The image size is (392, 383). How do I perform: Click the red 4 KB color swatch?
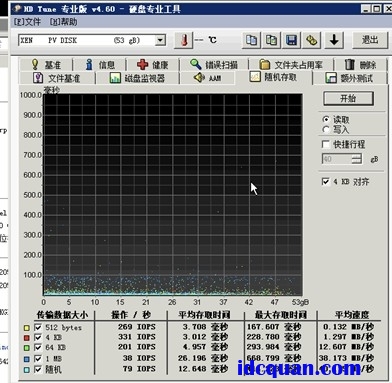click(x=27, y=338)
